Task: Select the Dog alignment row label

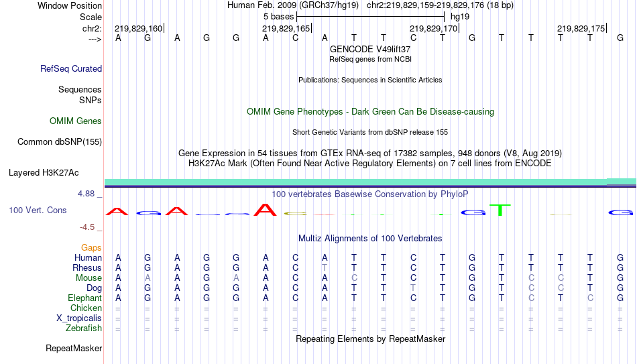Action: tap(95, 288)
